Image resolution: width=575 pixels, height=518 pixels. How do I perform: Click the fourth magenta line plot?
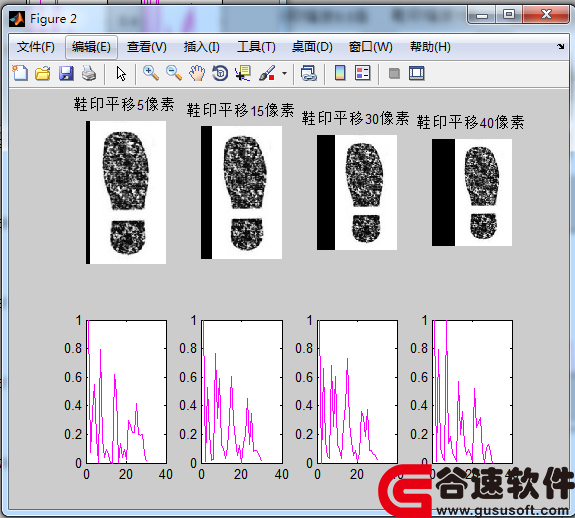coord(473,392)
